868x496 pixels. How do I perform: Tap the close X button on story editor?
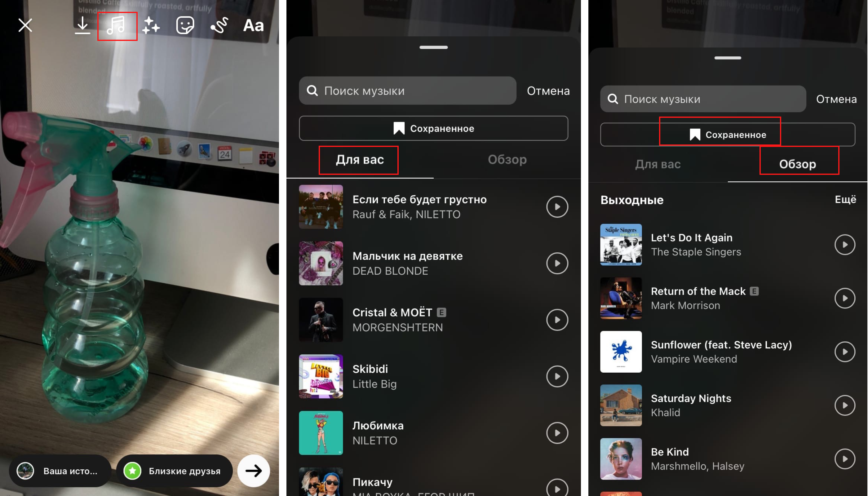point(25,25)
